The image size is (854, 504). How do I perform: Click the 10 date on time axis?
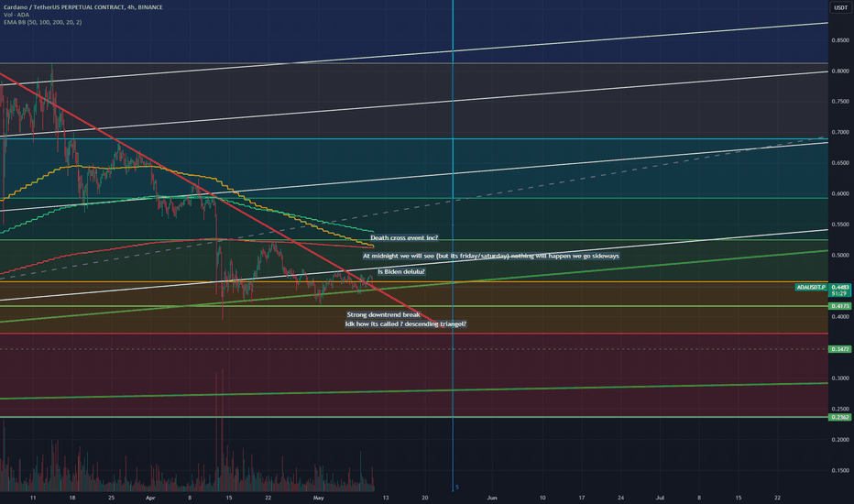[542, 498]
